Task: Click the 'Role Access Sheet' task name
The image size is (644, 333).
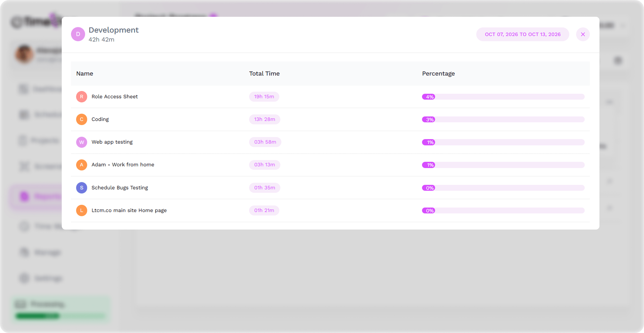Action: point(114,97)
